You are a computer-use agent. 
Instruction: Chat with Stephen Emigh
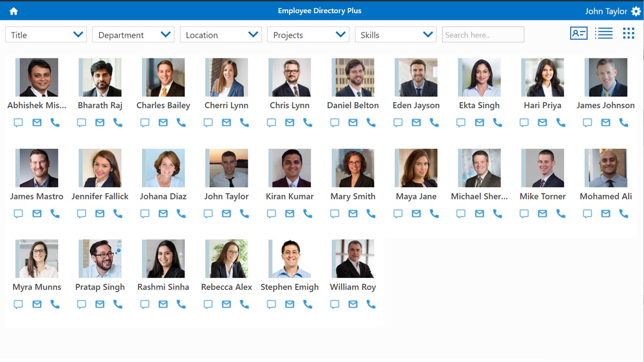271,304
